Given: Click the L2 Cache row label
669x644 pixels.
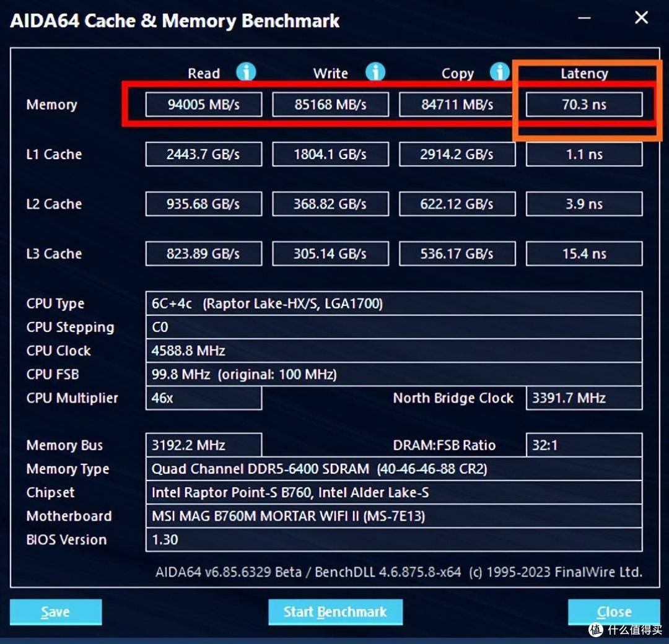Looking at the screenshot, I should click(54, 204).
